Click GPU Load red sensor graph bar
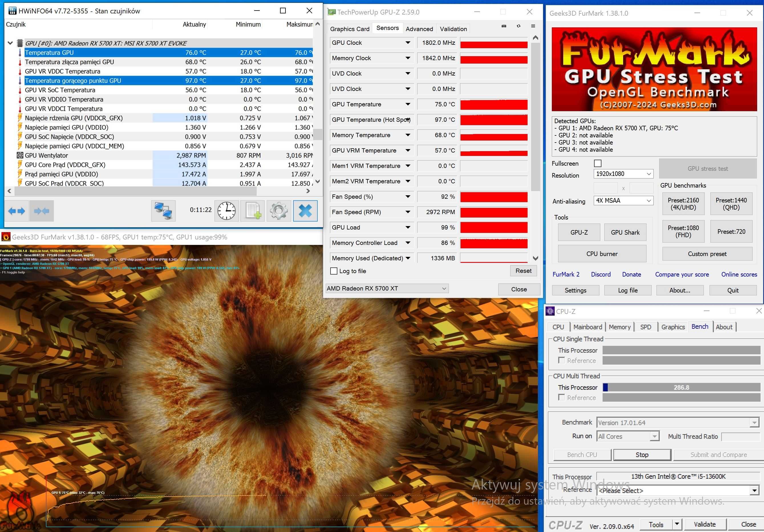Viewport: 764px width, 532px height. click(x=493, y=228)
